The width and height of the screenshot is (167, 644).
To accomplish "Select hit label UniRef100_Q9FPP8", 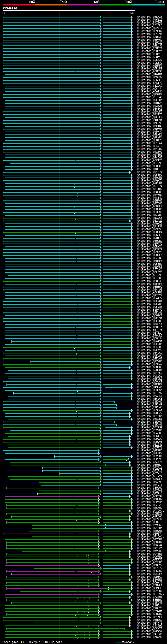I will (x=150, y=450).
